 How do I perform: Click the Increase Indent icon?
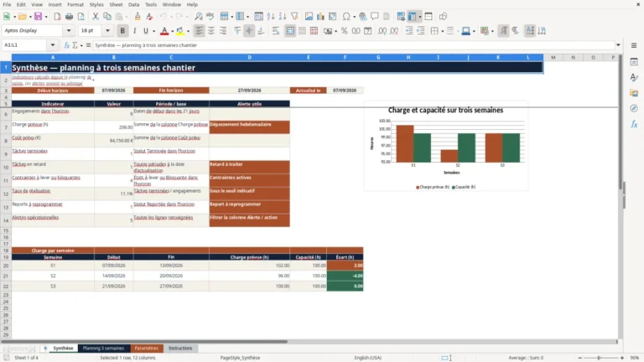coord(409,31)
